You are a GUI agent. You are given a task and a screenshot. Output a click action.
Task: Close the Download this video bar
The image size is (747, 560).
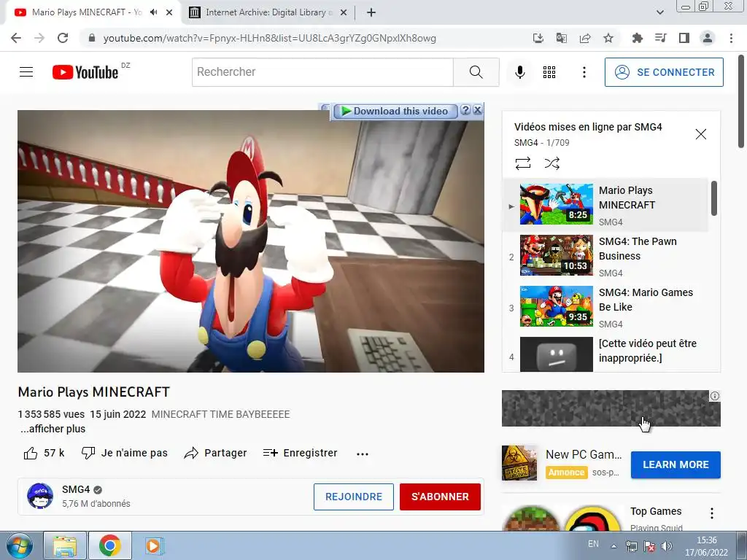point(478,110)
